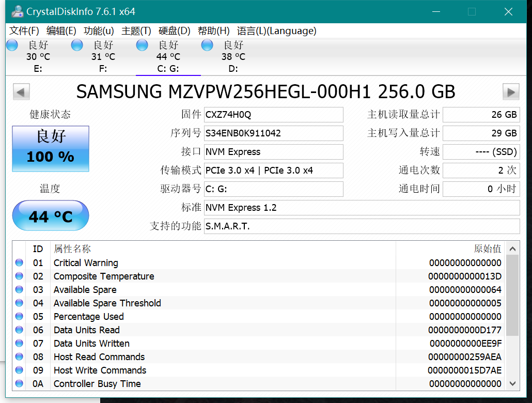Click the disk title SAMSUNG MZVPW256HEGL-000H1
This screenshot has height=403, width=532.
224,91
